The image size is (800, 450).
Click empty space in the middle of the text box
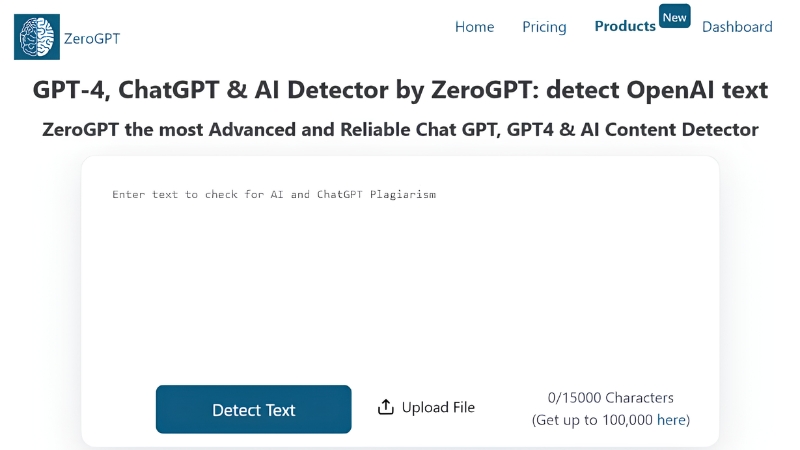tap(400, 286)
